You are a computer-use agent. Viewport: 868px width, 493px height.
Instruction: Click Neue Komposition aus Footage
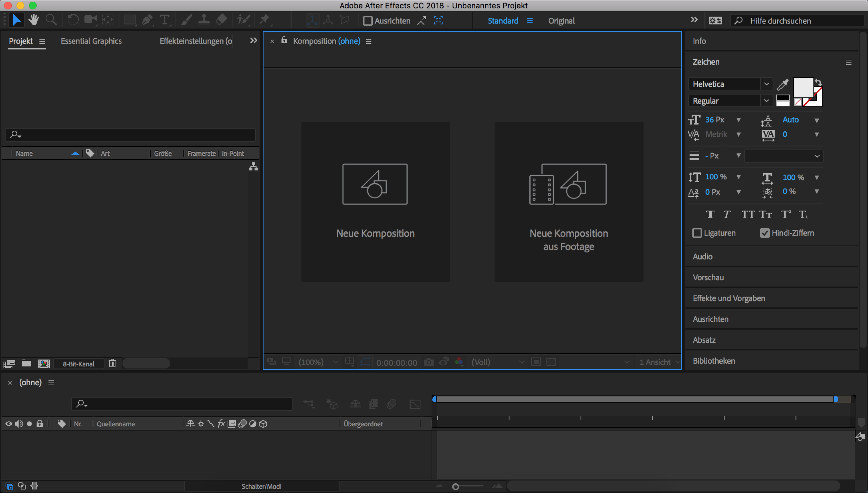click(568, 201)
